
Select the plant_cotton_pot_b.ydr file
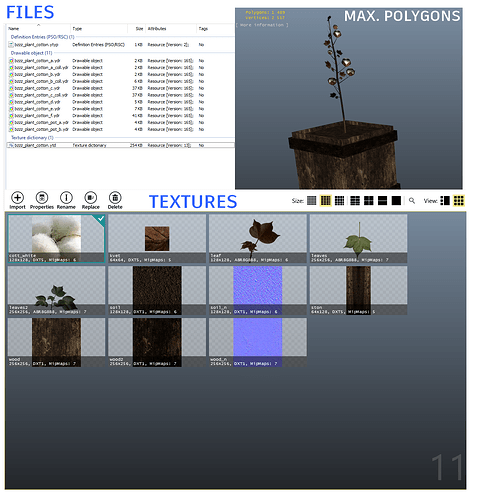click(x=121, y=129)
